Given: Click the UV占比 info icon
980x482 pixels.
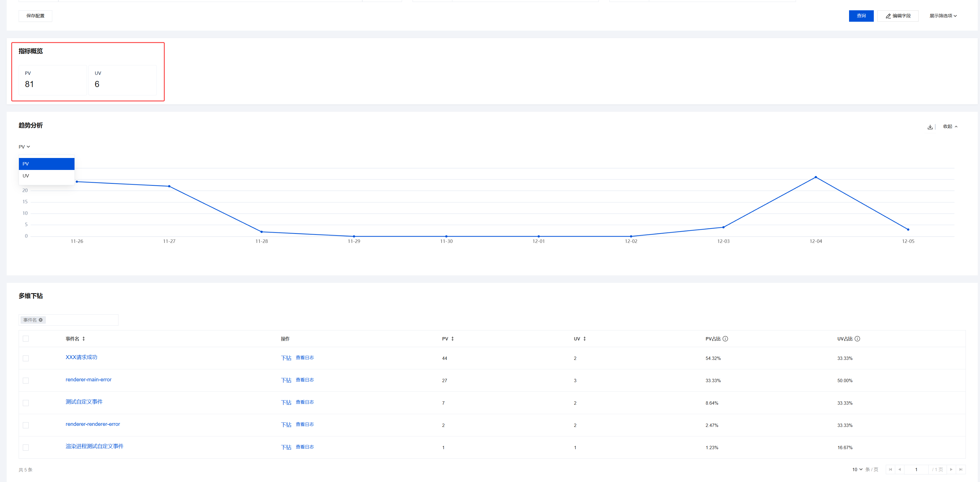Looking at the screenshot, I should (x=857, y=339).
